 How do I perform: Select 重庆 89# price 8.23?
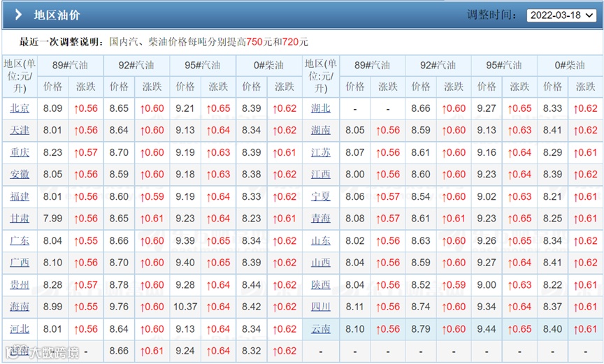52,152
